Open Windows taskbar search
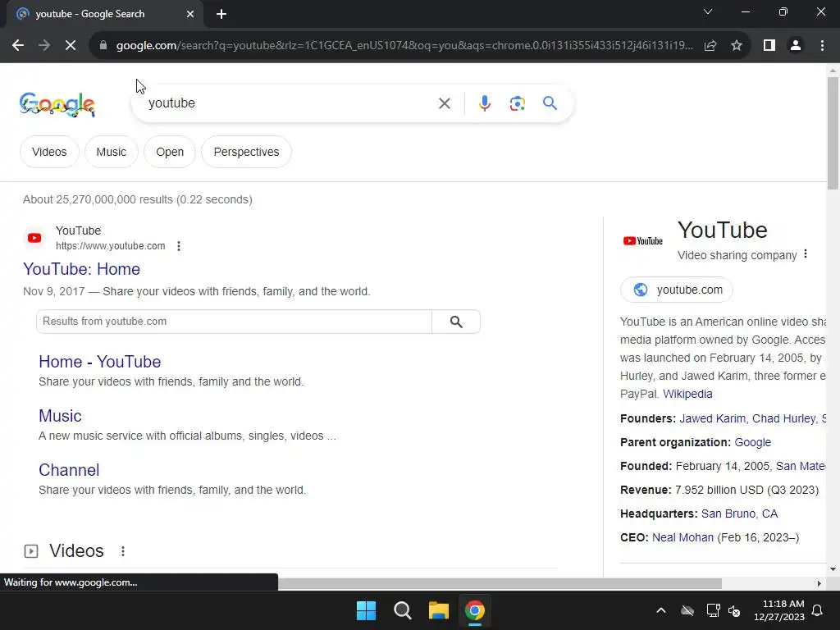Screen dimensions: 840x630 [x=402, y=610]
